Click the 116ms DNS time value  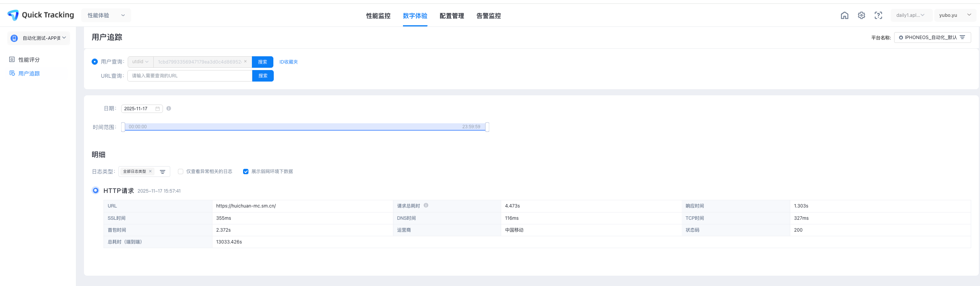click(x=512, y=218)
